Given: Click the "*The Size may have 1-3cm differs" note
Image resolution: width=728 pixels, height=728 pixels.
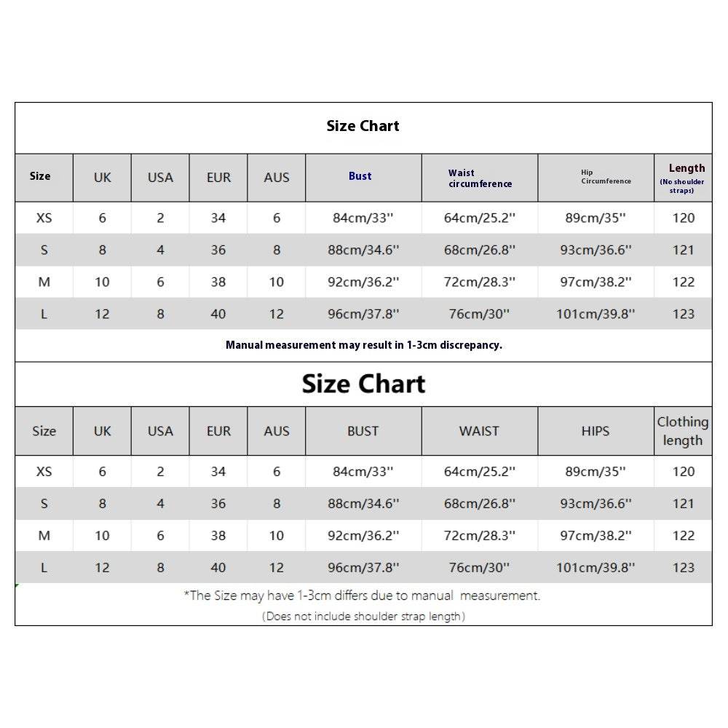Looking at the screenshot, I should click(362, 596).
